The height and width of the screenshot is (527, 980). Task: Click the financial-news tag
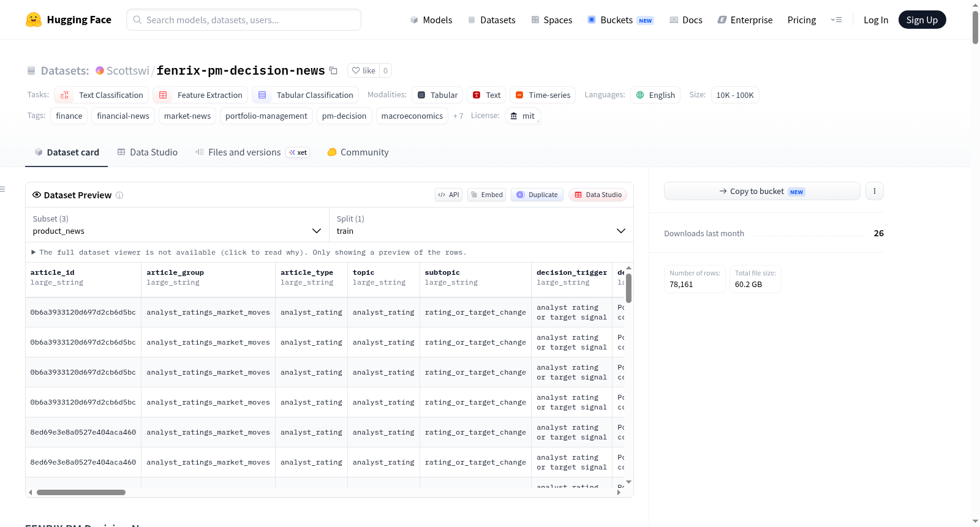coord(123,116)
